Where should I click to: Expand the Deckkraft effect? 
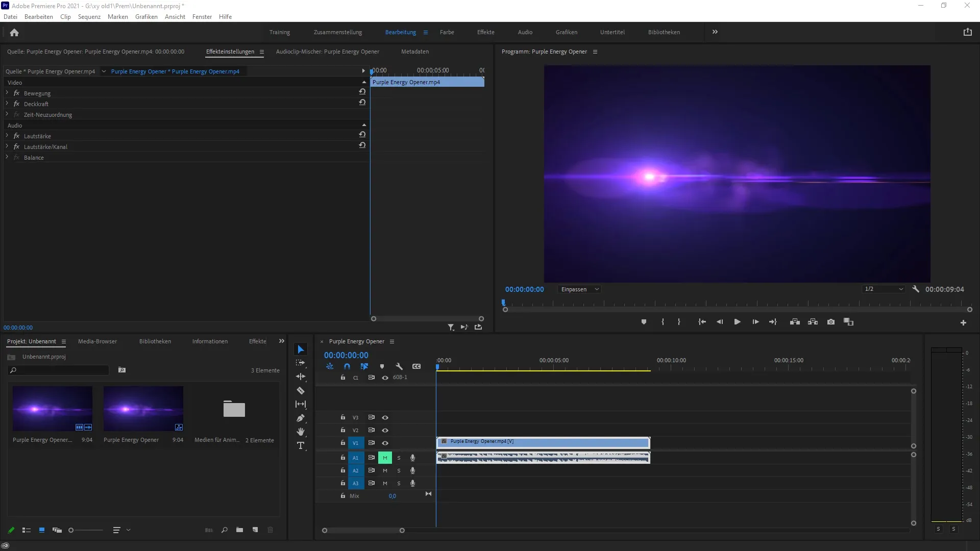point(7,104)
